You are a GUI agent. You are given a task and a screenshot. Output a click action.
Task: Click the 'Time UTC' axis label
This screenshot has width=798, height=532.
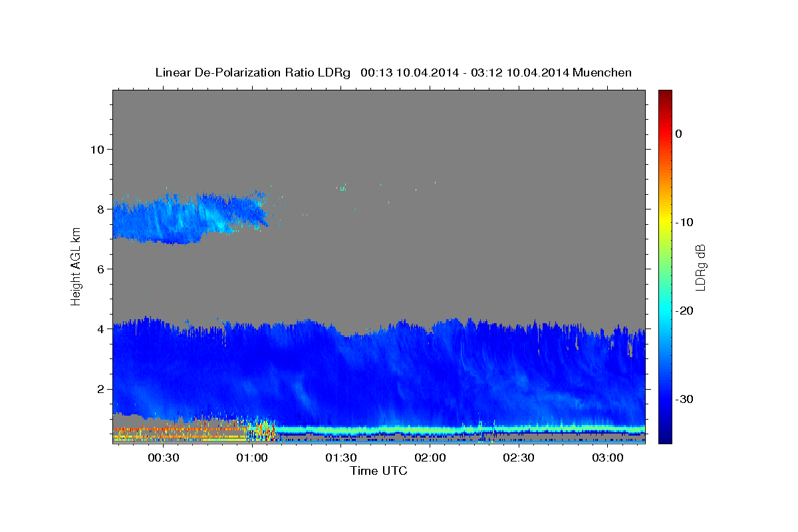coord(378,471)
